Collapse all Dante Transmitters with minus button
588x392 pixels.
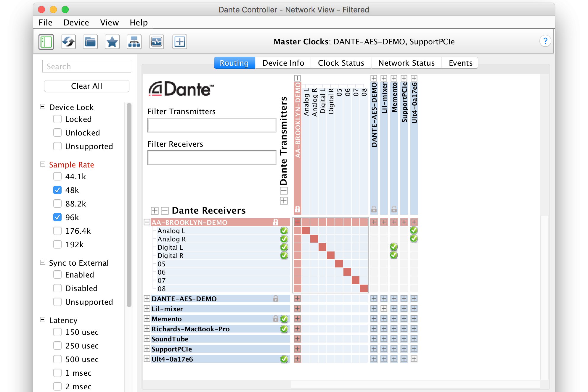pyautogui.click(x=284, y=191)
